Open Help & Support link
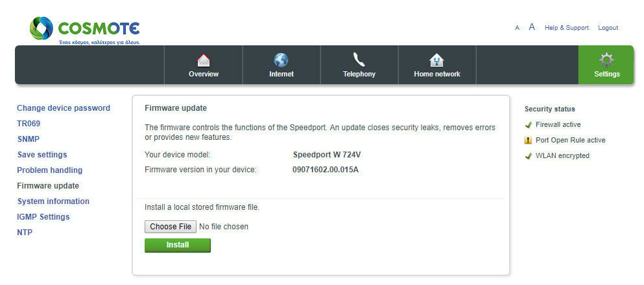Image resolution: width=644 pixels, height=285 pixels. click(x=566, y=27)
